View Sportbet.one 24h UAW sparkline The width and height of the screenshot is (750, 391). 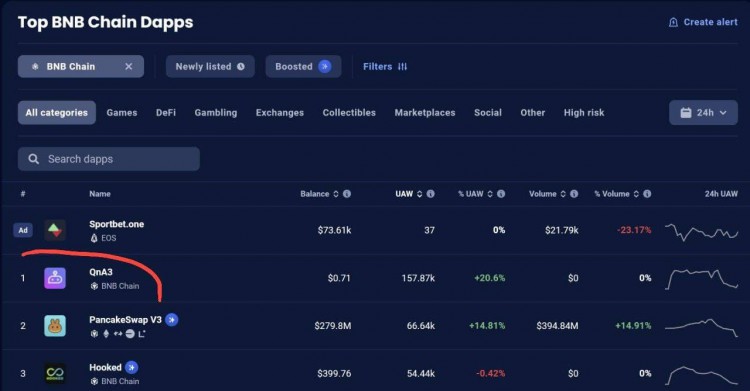point(702,232)
